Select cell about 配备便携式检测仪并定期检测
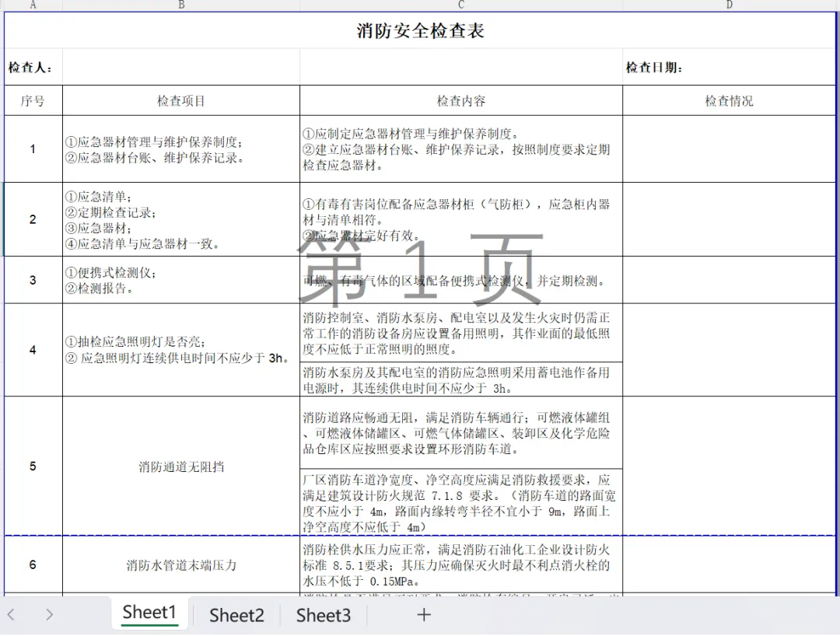Viewport: 840px width, 636px height. (x=461, y=279)
